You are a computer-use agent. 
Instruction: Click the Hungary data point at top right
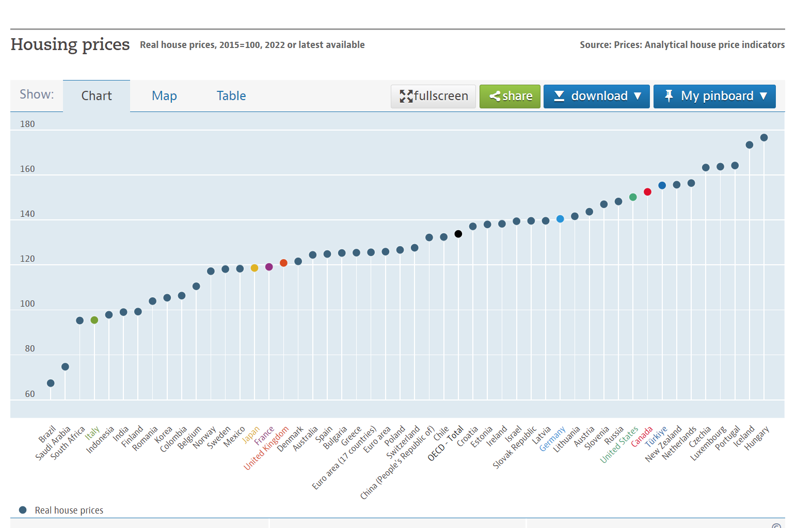(764, 138)
